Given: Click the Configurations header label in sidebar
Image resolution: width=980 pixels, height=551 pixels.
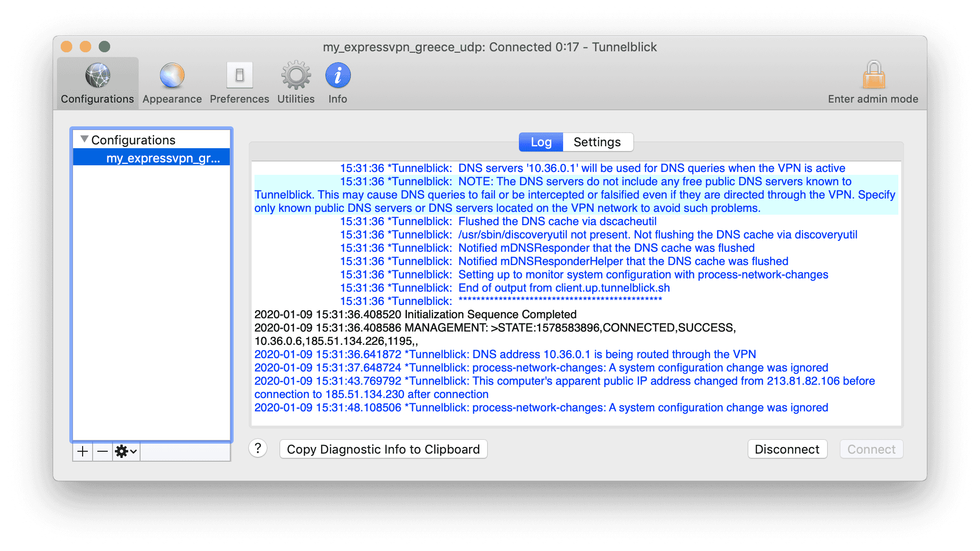Looking at the screenshot, I should point(133,140).
